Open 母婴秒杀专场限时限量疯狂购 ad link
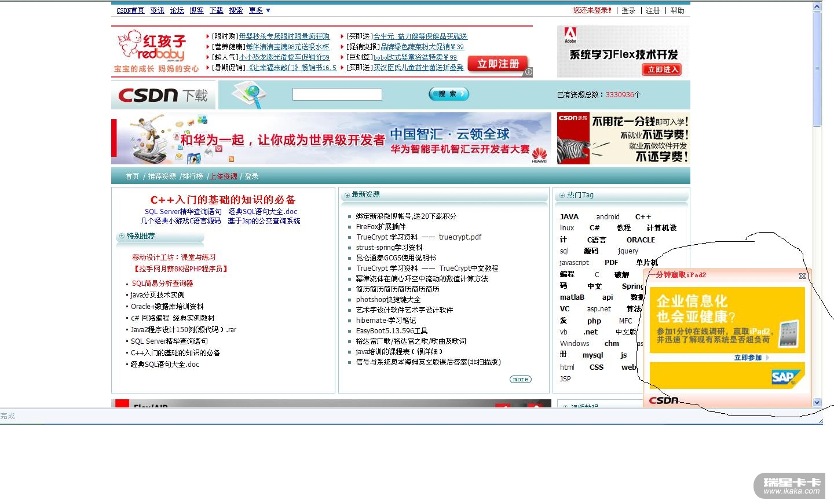Viewport: 834px width, 504px height. (284, 36)
